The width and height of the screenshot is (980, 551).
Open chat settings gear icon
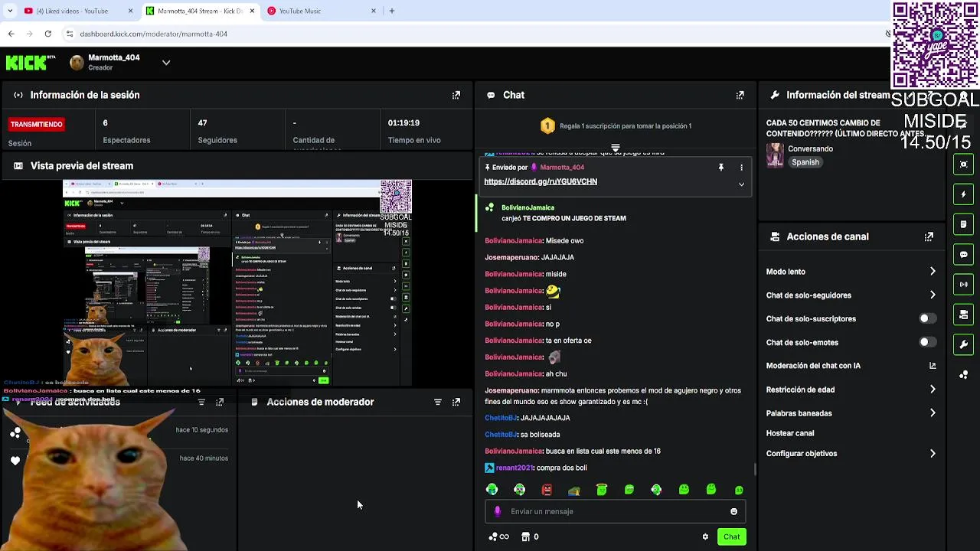click(705, 536)
